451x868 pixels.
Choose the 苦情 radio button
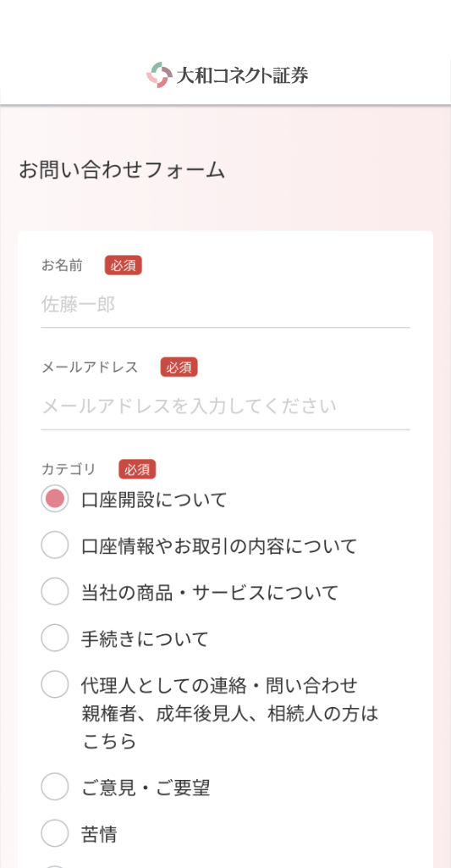click(55, 833)
